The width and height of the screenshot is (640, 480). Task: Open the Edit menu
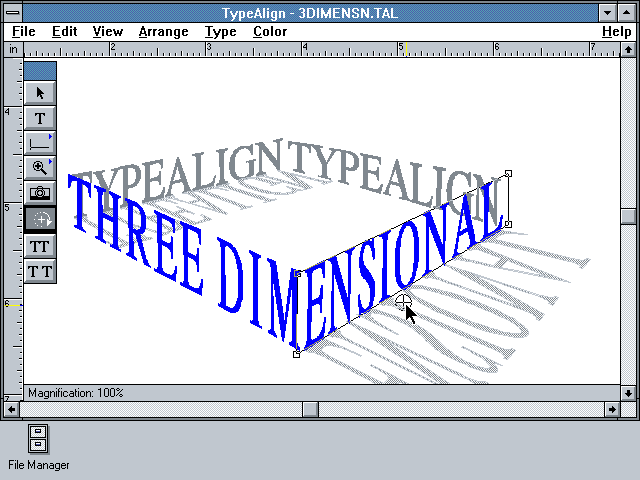pos(65,32)
